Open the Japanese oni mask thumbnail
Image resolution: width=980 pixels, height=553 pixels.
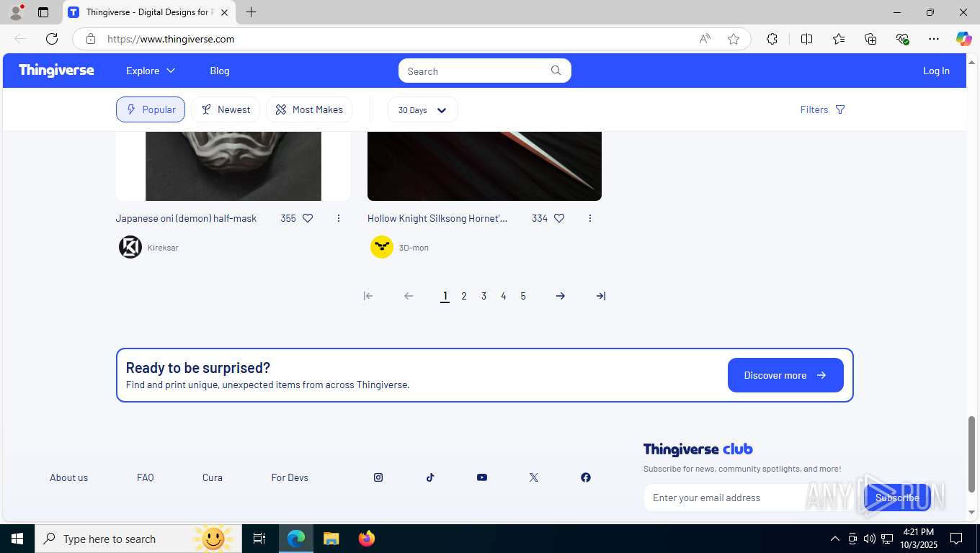[x=233, y=166]
